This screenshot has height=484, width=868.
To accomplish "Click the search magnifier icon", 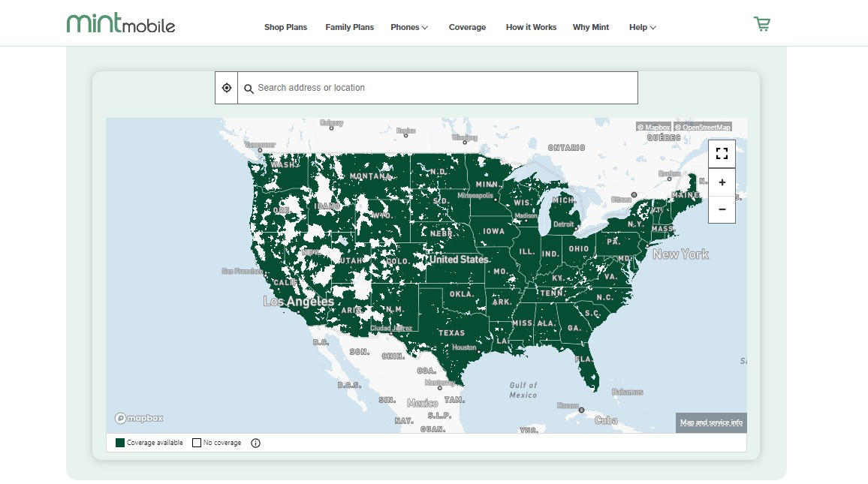I will 249,89.
